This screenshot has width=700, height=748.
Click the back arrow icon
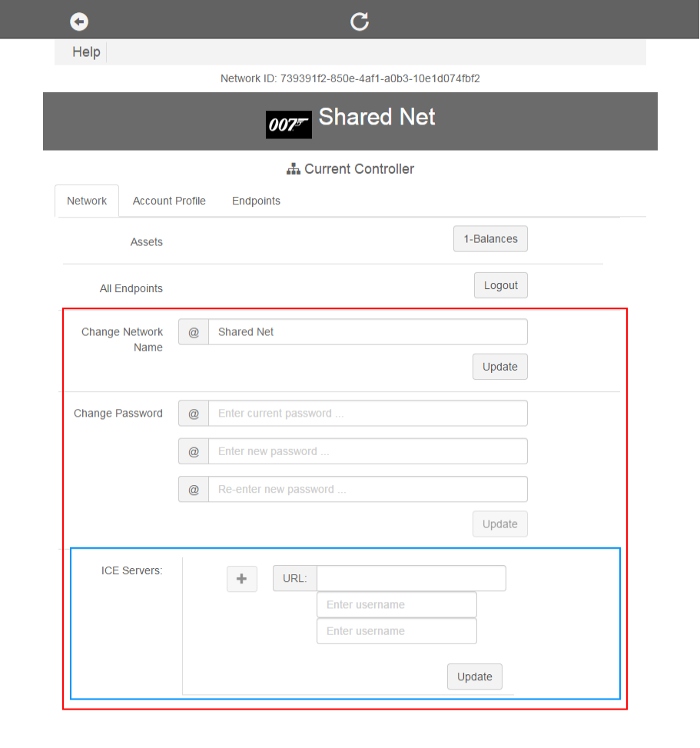coord(79,22)
